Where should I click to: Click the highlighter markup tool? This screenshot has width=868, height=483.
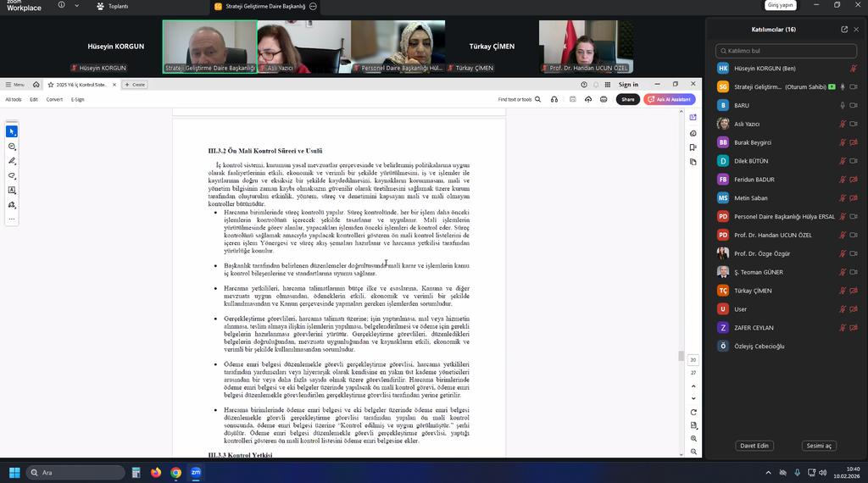click(12, 161)
